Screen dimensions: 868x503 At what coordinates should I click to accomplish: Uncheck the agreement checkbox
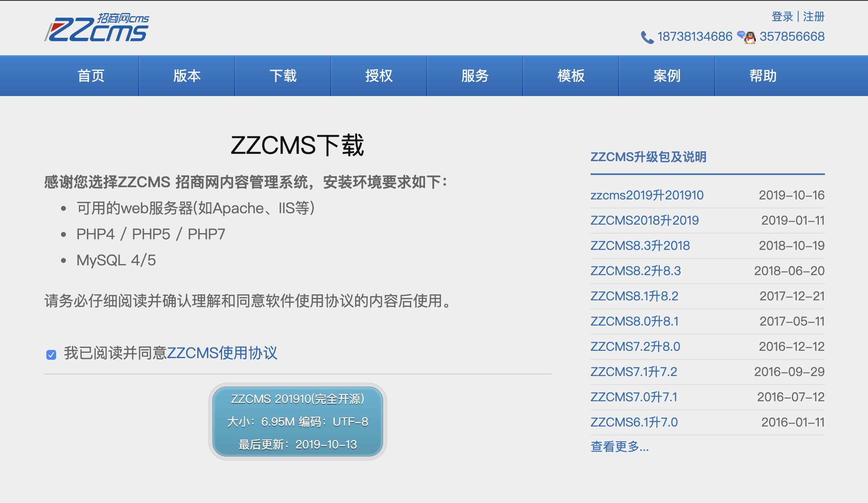(x=51, y=355)
